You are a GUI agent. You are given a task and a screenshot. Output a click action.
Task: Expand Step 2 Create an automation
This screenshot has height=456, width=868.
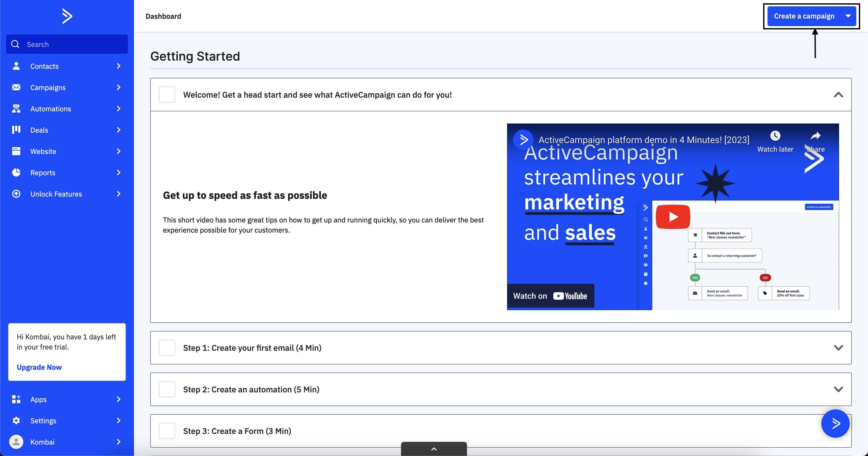[x=838, y=389]
